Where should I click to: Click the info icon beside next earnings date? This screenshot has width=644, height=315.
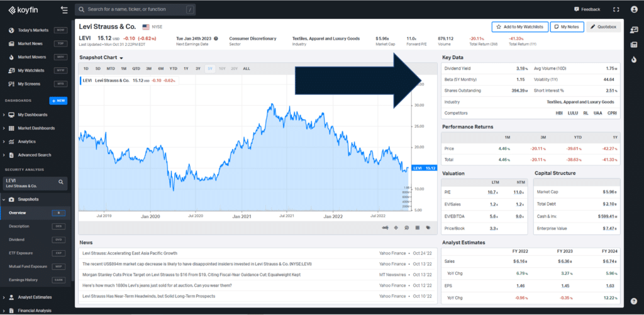(216, 38)
